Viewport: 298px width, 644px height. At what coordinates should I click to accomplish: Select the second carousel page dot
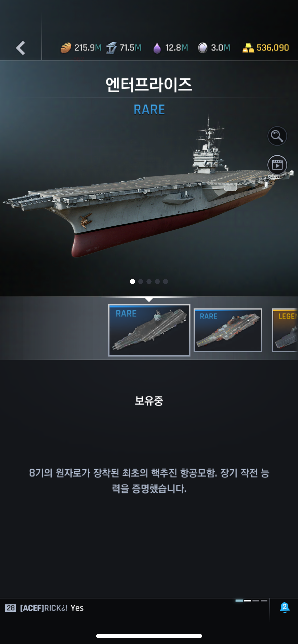point(141,281)
